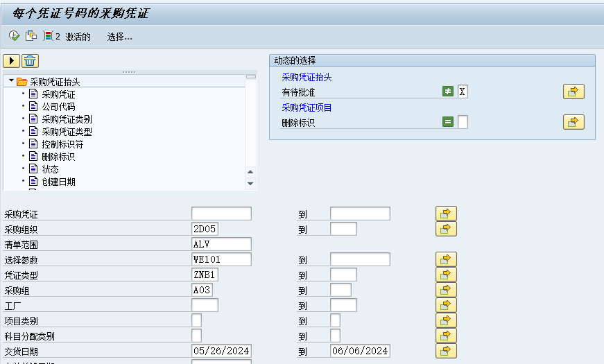
Task: Open multiple selection for 交货日期
Action: point(446,351)
